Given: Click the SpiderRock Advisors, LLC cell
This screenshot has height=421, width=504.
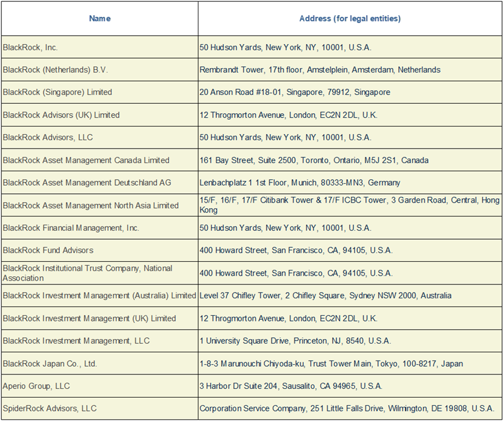Looking at the screenshot, I should coord(100,408).
